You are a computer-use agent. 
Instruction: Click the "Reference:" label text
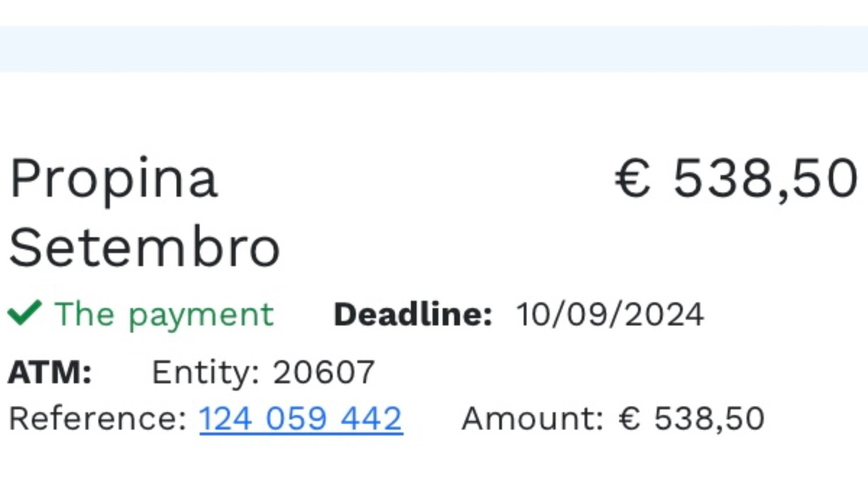97,418
